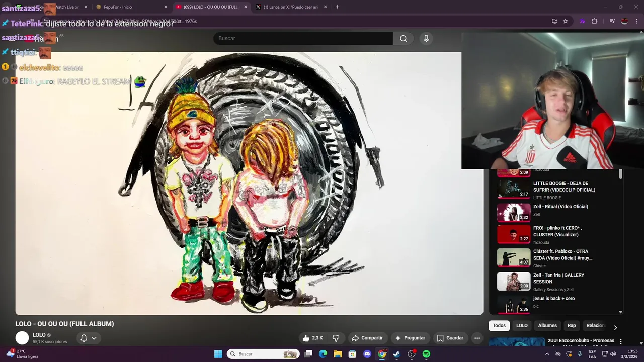Click the YouTube Buscar search field
Viewport: 644px width, 362px height.
click(x=303, y=38)
